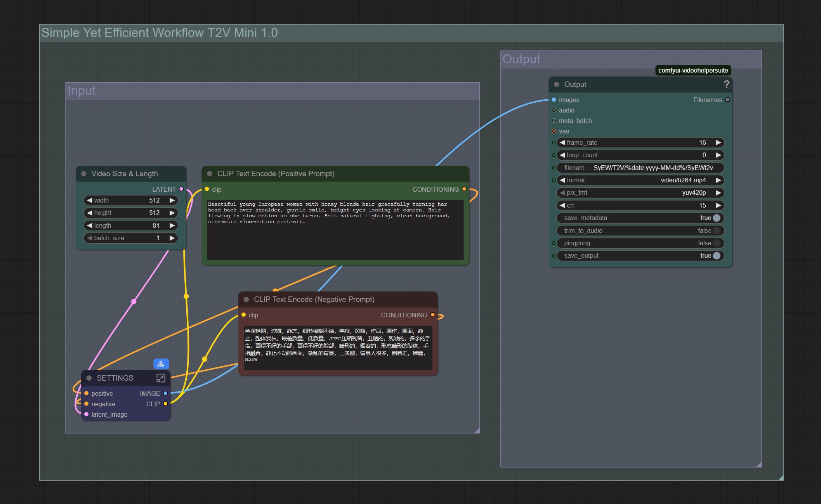This screenshot has width=821, height=504.
Task: Increase frame_rate with right arrow
Action: point(719,143)
